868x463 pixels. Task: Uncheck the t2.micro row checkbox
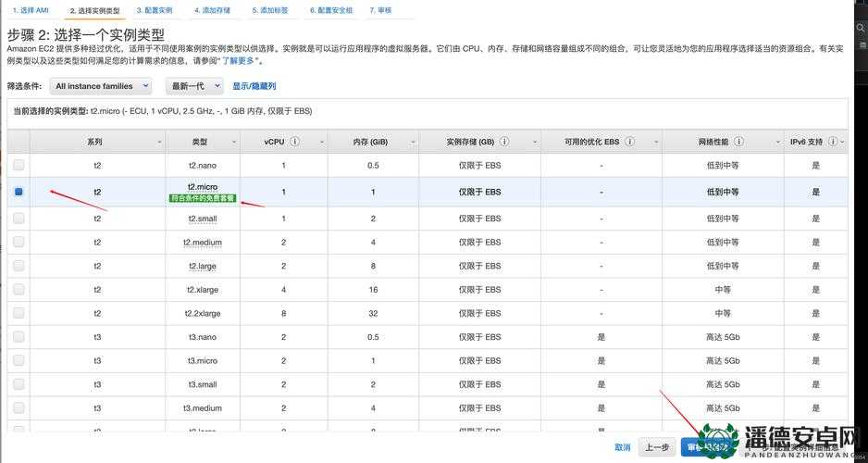[19, 192]
